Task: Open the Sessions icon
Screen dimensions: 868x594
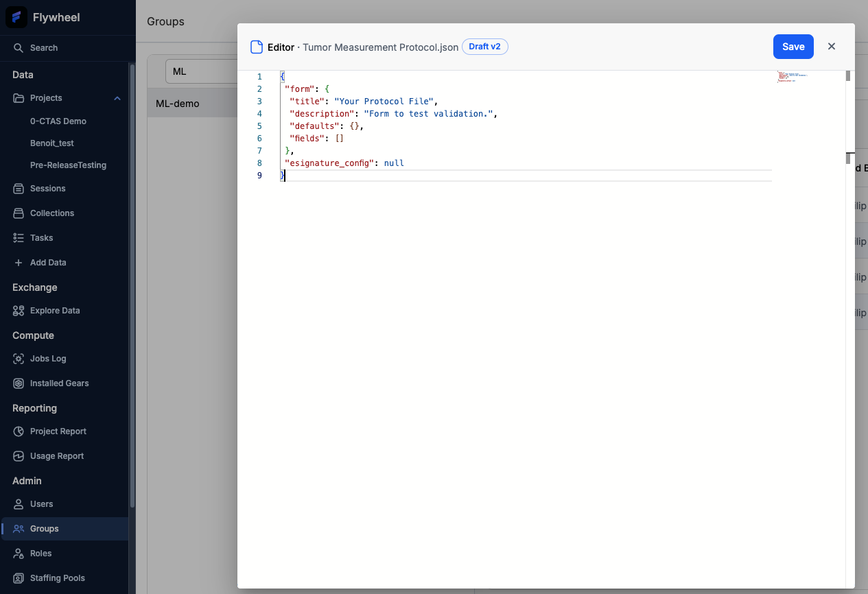Action: tap(18, 188)
